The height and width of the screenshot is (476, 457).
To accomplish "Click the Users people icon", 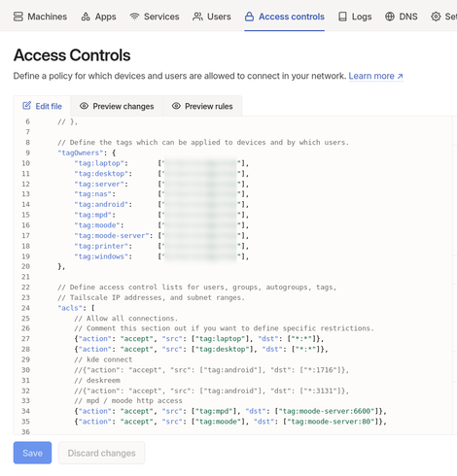I will pos(197,17).
